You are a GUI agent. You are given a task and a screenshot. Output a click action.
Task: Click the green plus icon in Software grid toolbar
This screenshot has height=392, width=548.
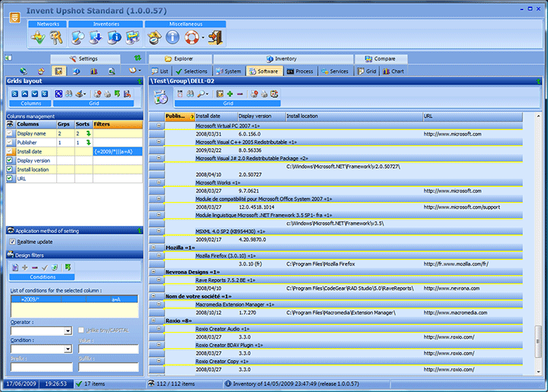[x=229, y=93]
